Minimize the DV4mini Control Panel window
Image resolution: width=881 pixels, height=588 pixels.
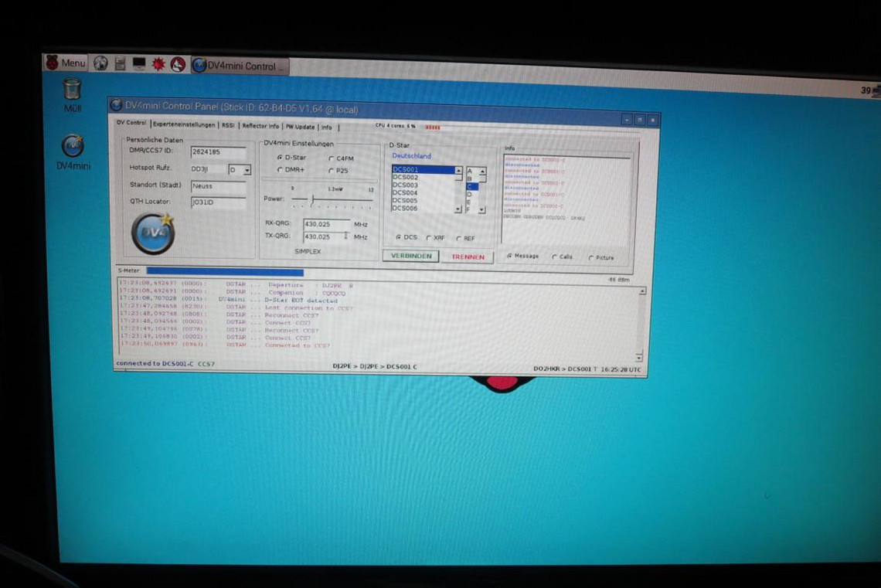point(627,120)
